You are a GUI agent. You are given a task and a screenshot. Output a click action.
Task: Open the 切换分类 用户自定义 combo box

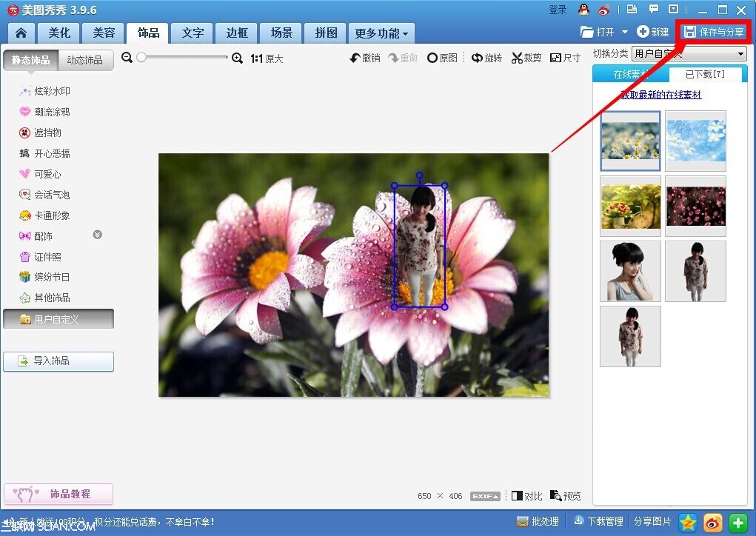point(689,53)
